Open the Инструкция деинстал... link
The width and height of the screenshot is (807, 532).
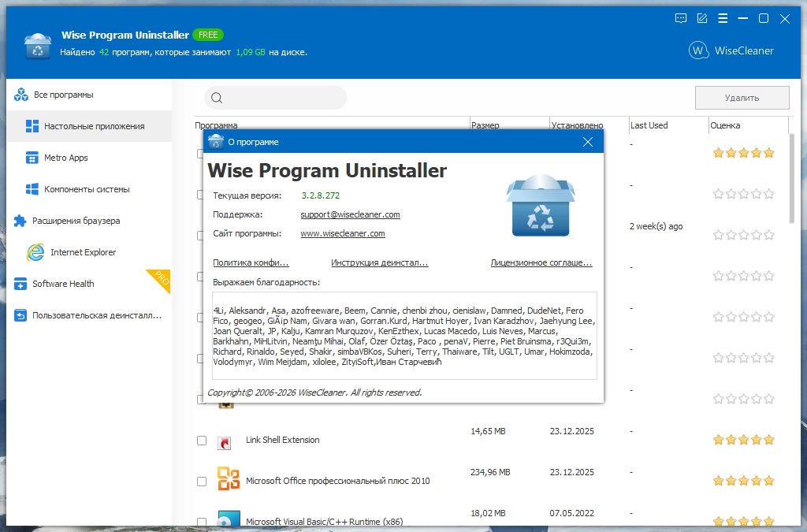[379, 262]
